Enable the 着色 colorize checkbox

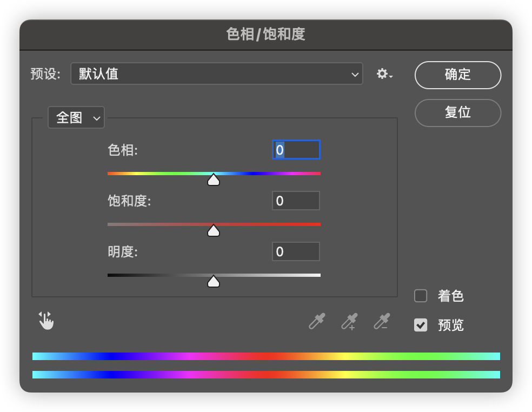(421, 296)
